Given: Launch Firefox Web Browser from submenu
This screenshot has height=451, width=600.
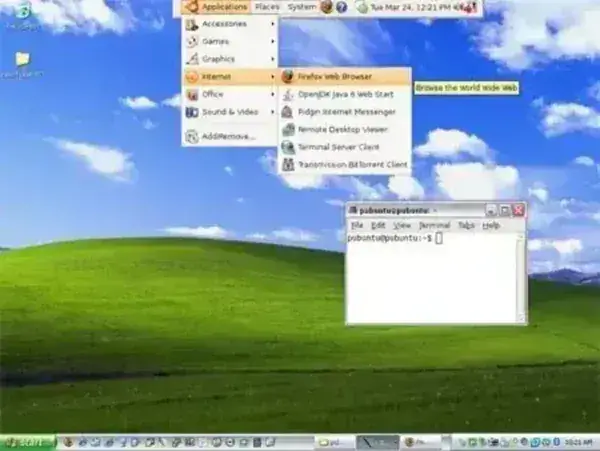Looking at the screenshot, I should (x=345, y=77).
